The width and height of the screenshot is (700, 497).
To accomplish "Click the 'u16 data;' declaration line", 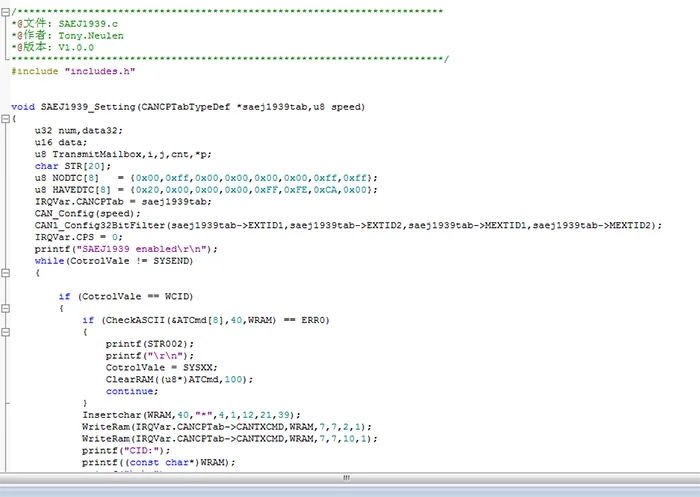I will [x=61, y=142].
